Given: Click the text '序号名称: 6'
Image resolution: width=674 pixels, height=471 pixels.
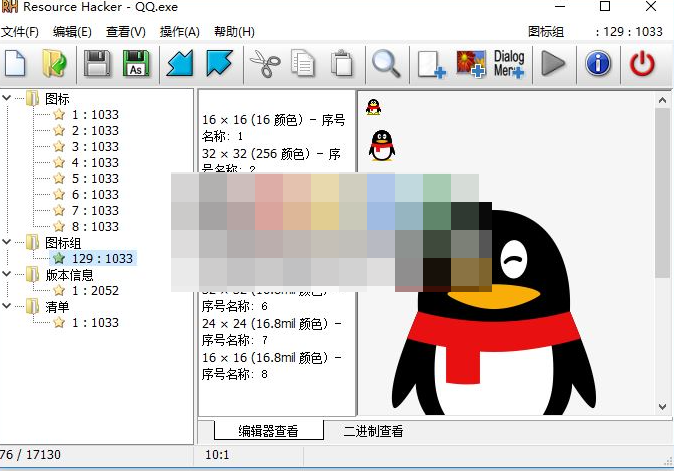Looking at the screenshot, I should coord(235,306).
